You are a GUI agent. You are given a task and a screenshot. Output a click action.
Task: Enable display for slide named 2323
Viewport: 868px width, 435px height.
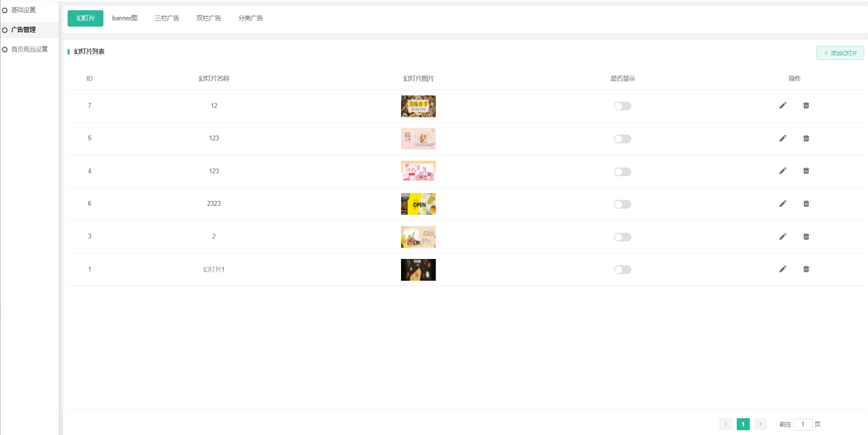[622, 204]
